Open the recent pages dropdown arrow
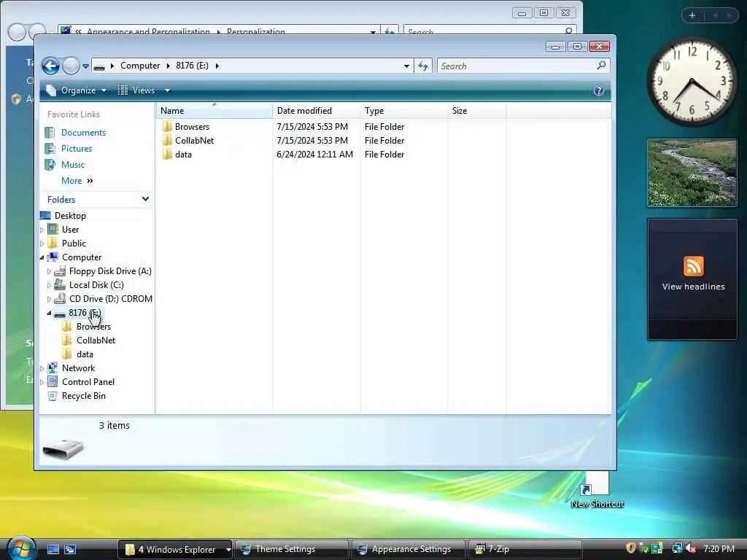The height and width of the screenshot is (560, 747). [x=86, y=66]
